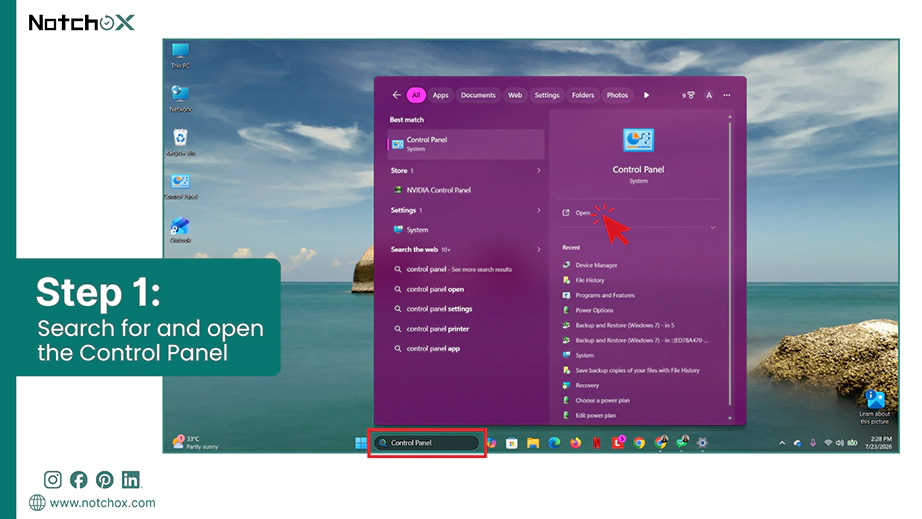This screenshot has width=922, height=519.
Task: Expand the Store results section chevron
Action: coord(539,170)
